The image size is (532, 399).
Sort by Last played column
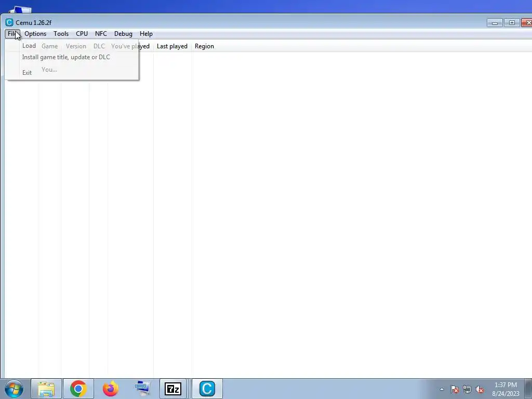(x=172, y=46)
